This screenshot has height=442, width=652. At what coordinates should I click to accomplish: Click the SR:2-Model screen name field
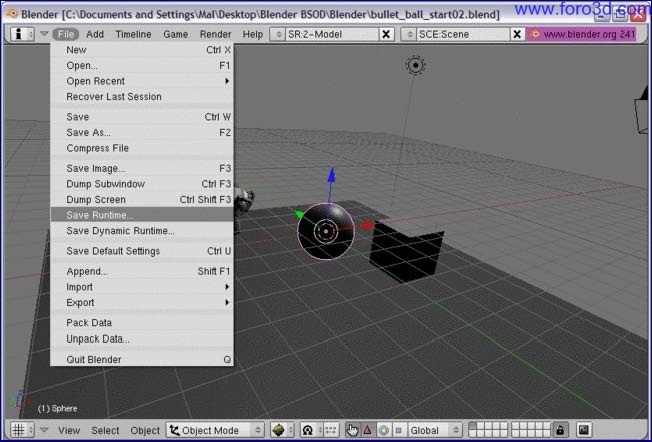coord(332,34)
